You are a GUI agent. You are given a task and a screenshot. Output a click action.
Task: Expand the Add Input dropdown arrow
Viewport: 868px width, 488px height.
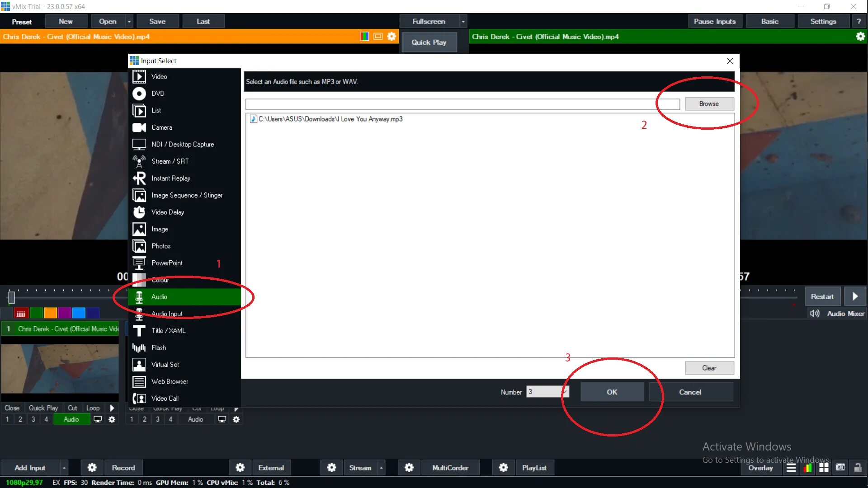pos(64,468)
